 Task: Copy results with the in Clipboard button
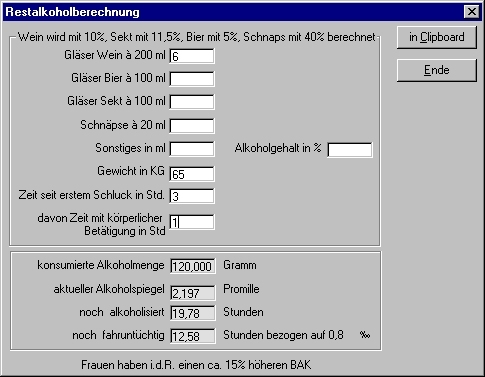tap(437, 37)
